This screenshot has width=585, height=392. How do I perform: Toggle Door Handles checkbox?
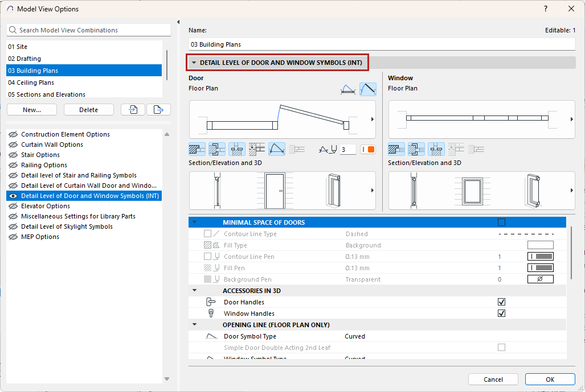tap(501, 302)
